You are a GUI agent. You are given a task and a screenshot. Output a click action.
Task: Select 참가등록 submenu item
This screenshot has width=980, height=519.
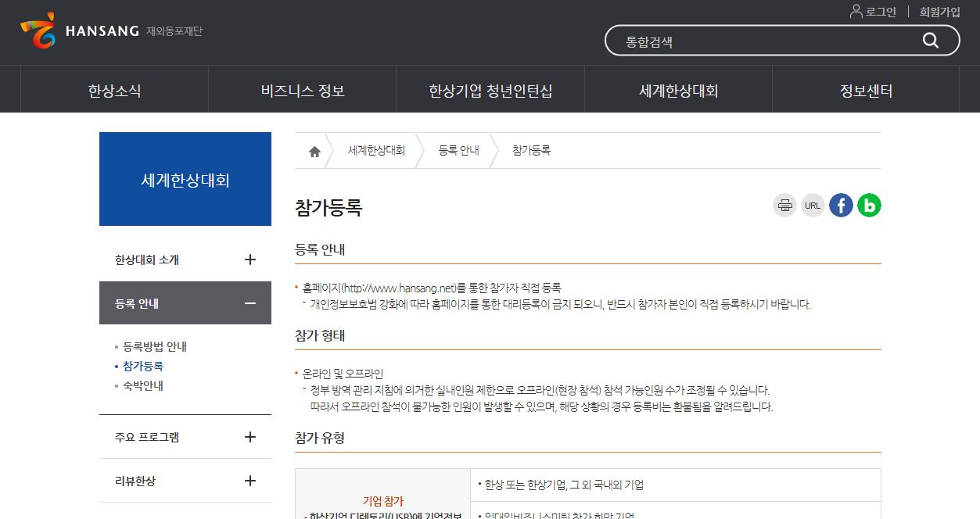143,366
